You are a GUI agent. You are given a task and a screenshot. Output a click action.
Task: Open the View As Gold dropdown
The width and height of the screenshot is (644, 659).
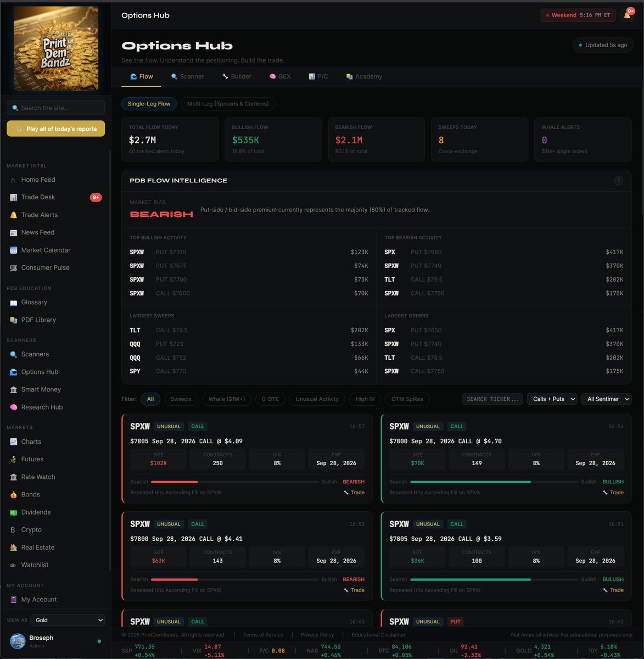[68, 620]
